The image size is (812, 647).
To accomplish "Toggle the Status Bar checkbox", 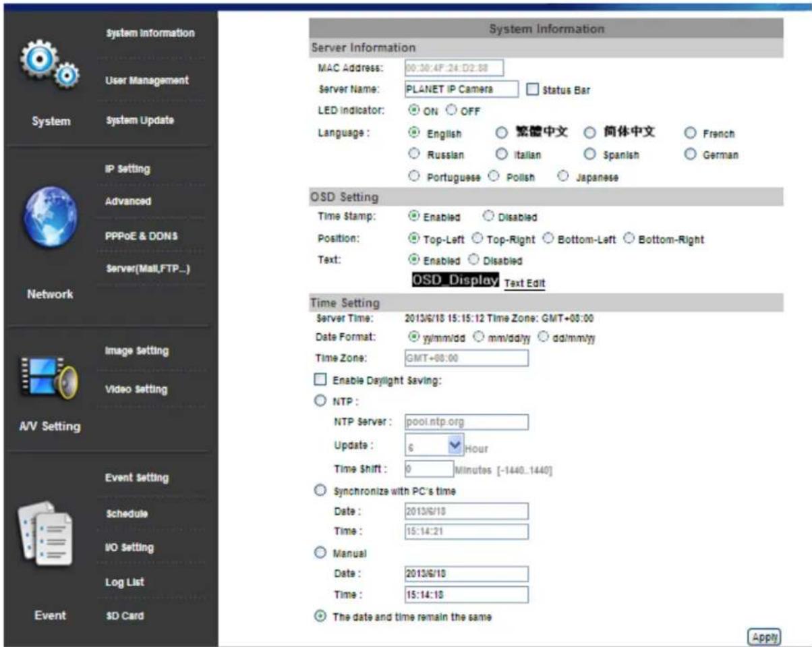I will [531, 89].
